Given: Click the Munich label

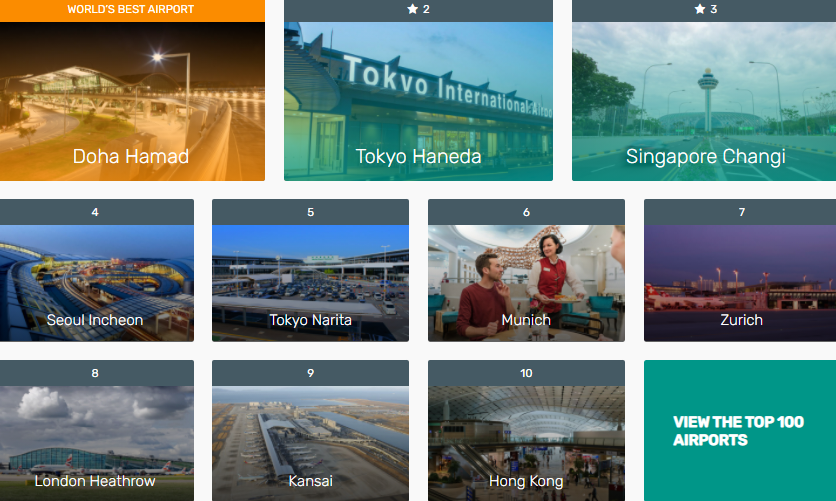Looking at the screenshot, I should pyautogui.click(x=526, y=320).
